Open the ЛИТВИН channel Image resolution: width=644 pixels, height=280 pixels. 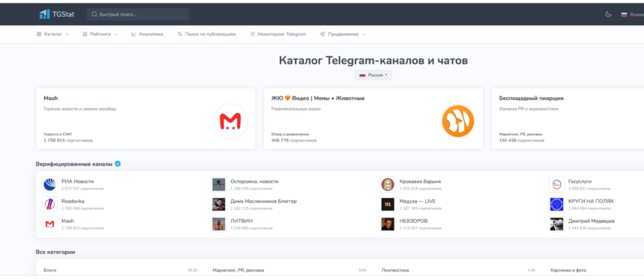click(241, 220)
